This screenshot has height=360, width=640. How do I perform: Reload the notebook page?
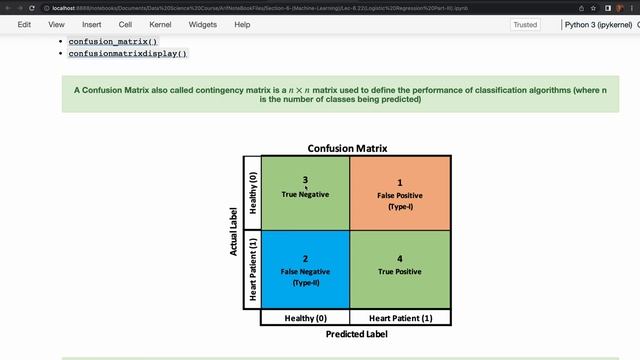click(32, 8)
